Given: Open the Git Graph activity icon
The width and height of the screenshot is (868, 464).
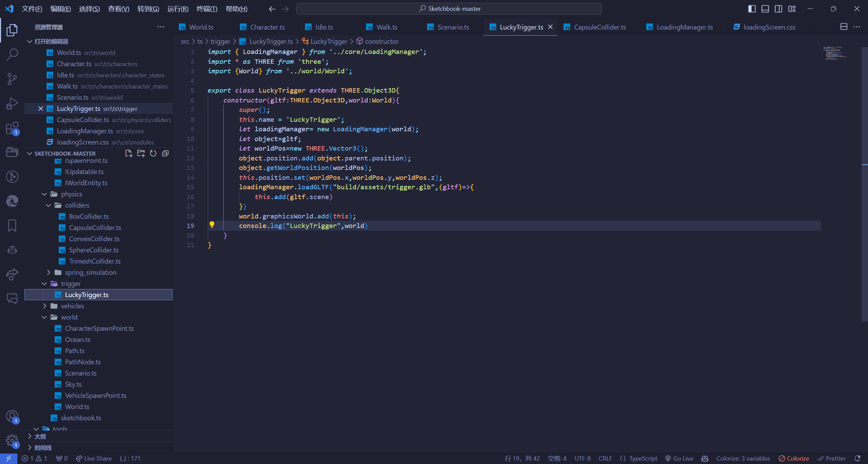Looking at the screenshot, I should 12,176.
